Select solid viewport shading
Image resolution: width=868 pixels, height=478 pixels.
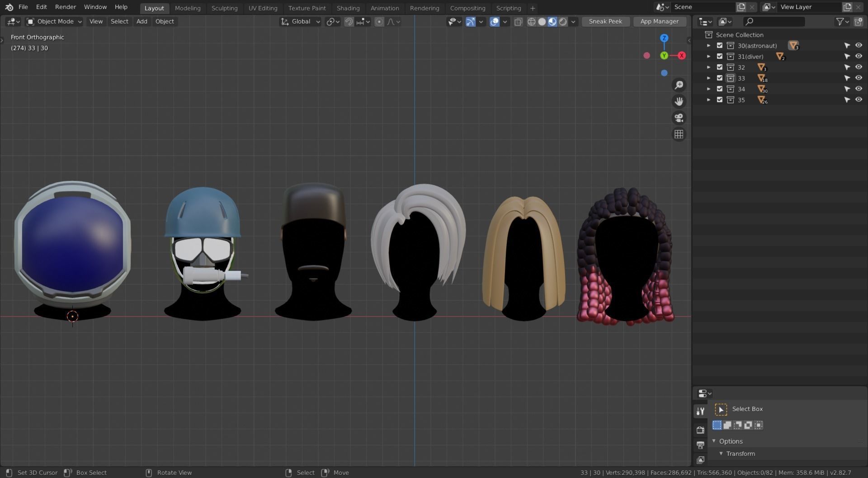pyautogui.click(x=542, y=22)
